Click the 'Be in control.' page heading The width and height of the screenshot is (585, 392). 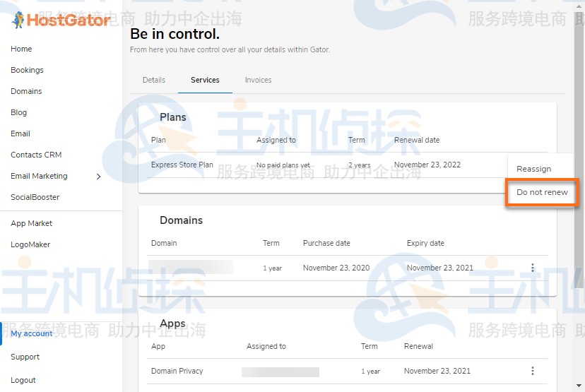click(175, 34)
